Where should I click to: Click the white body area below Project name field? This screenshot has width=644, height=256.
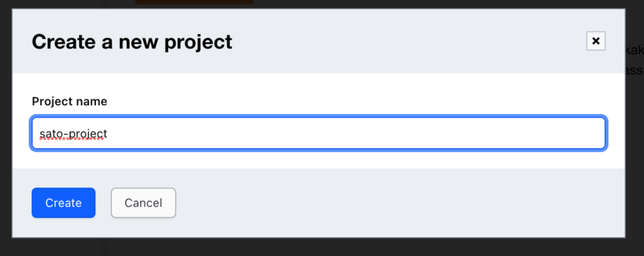pyautogui.click(x=318, y=160)
